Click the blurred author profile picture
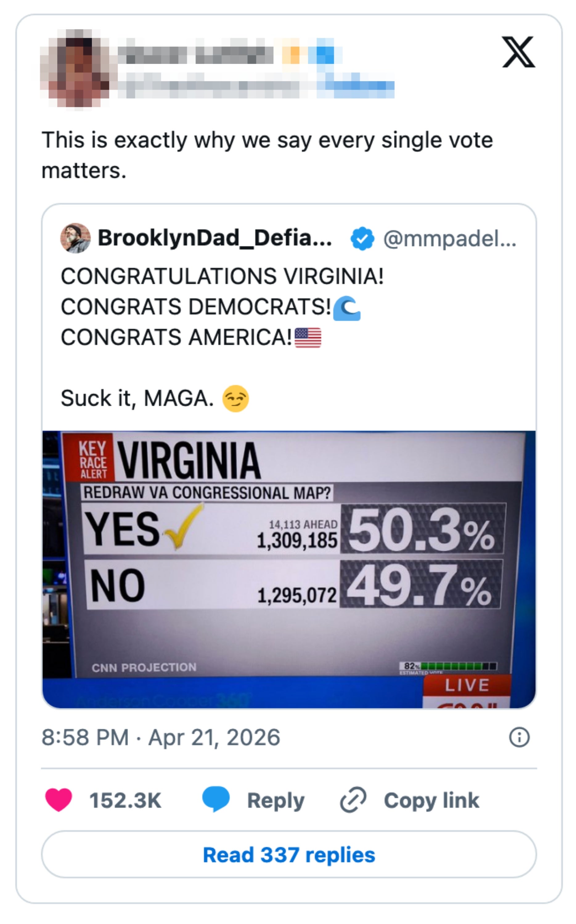 75,68
